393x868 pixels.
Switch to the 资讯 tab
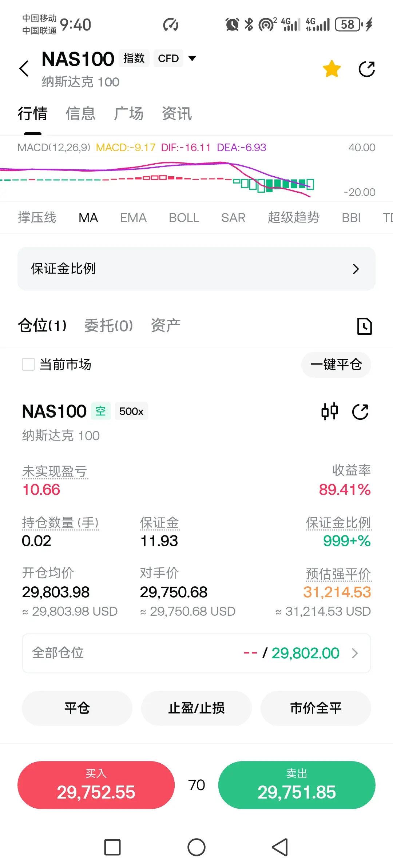[177, 113]
